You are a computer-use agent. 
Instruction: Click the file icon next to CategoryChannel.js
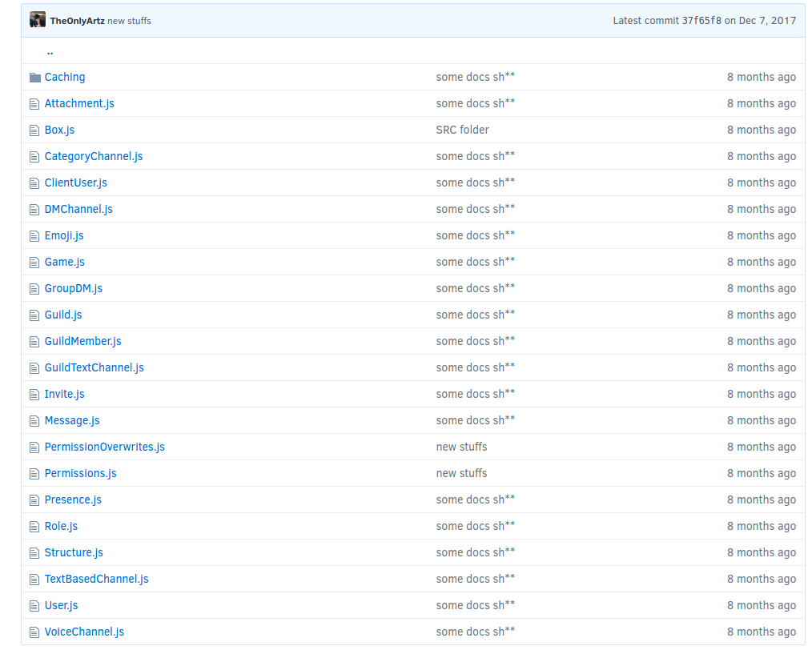pyautogui.click(x=34, y=157)
